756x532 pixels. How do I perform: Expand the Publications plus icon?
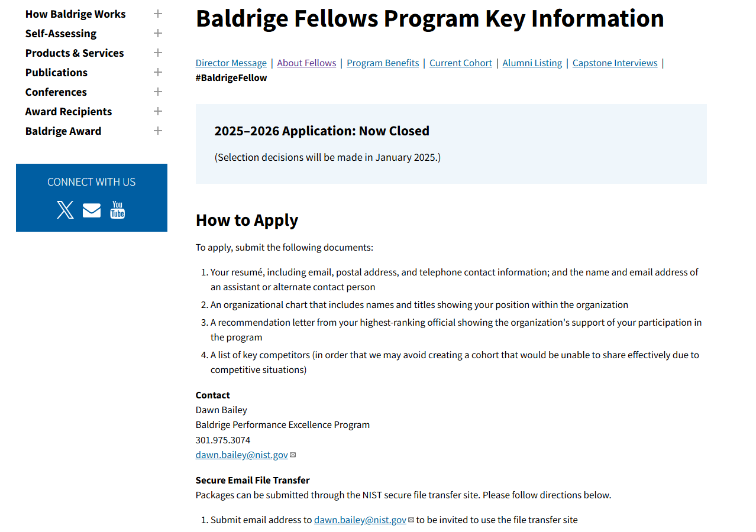pyautogui.click(x=158, y=72)
